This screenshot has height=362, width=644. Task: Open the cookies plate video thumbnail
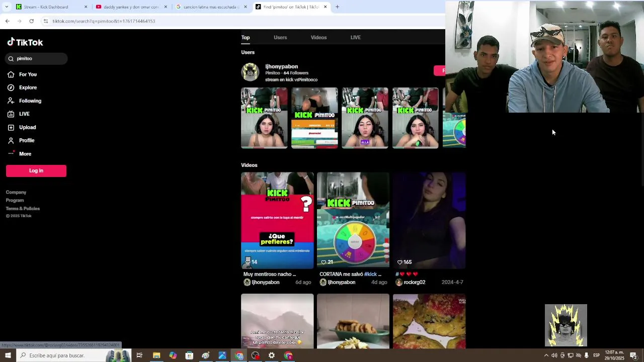[x=353, y=321]
